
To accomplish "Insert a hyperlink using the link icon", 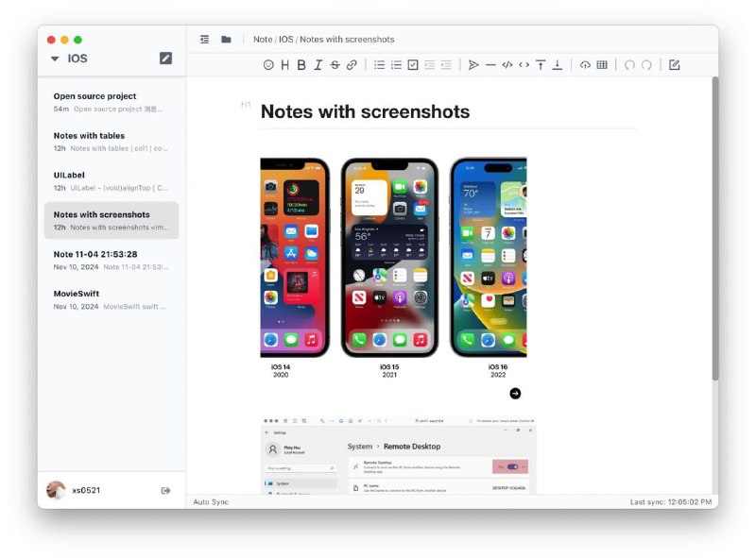I will point(351,64).
